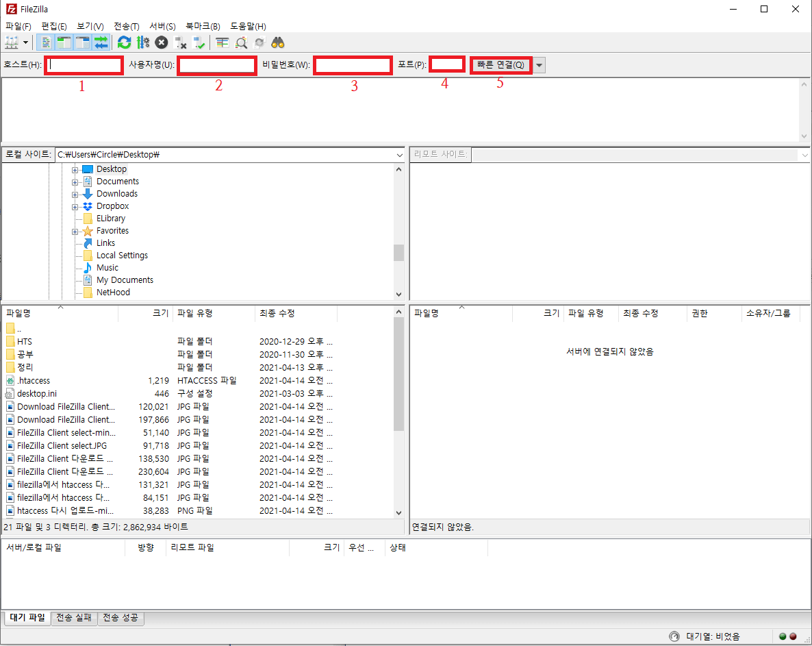Click the local tree scrollbar thumb
The height and width of the screenshot is (646, 812).
tap(398, 253)
